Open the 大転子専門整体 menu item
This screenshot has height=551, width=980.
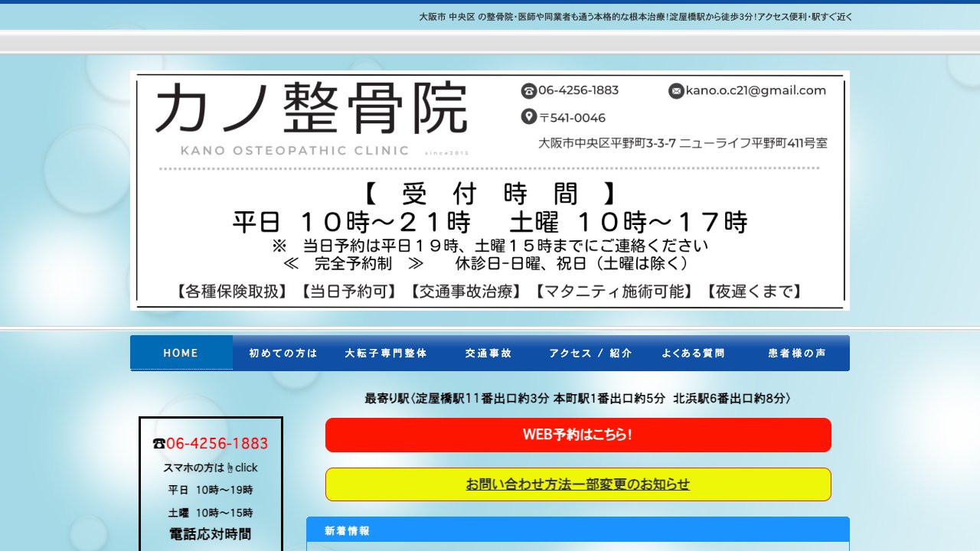pos(386,353)
